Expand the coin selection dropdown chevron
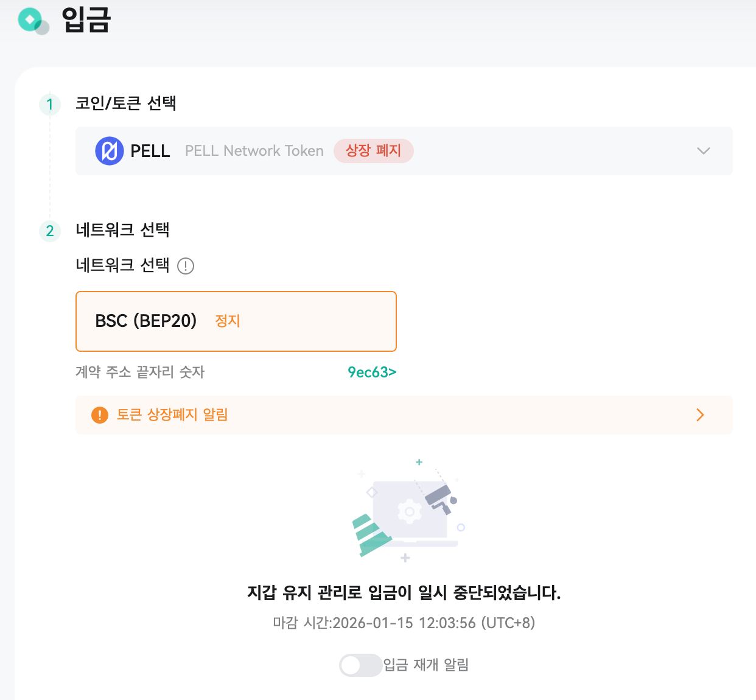This screenshot has width=756, height=700. 704,151
